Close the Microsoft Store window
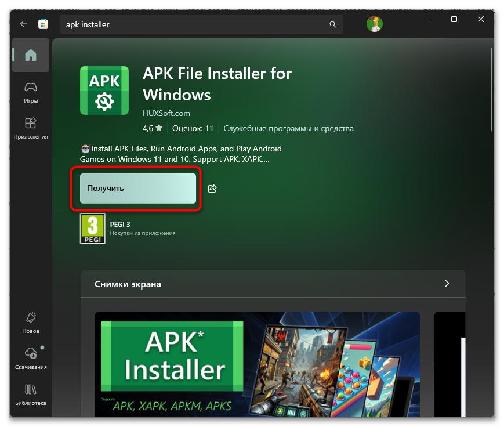Viewport: 504px width, 427px height. click(481, 19)
